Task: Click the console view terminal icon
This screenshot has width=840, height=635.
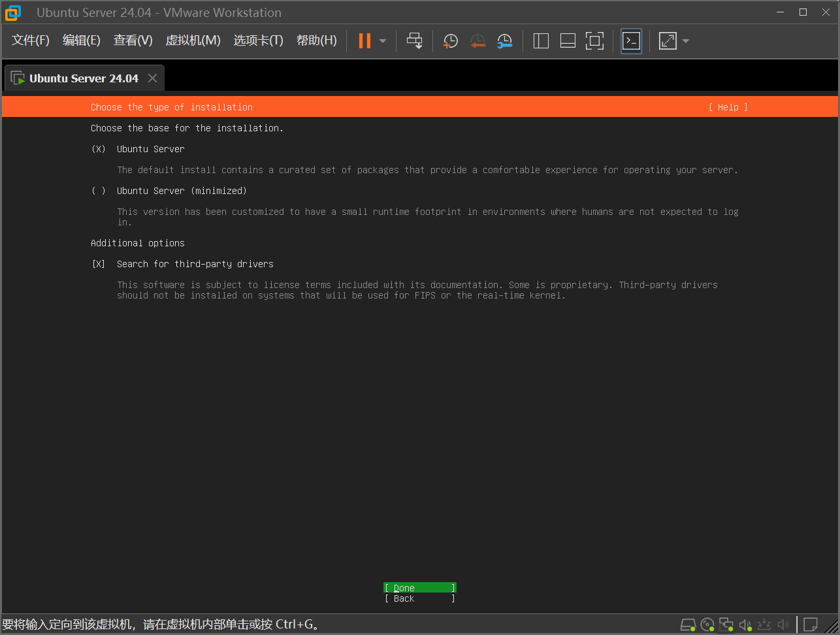Action: point(631,41)
